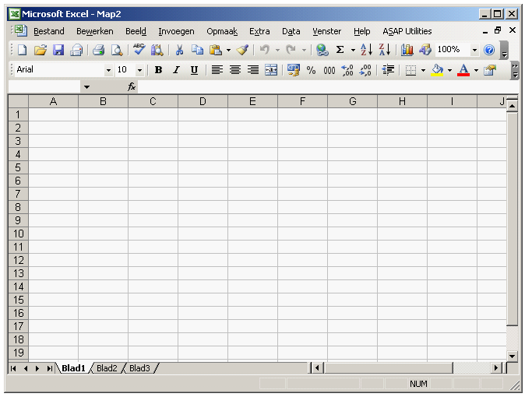The image size is (532, 404).
Task: Save the workbook with floppy disk icon
Action: (x=58, y=50)
